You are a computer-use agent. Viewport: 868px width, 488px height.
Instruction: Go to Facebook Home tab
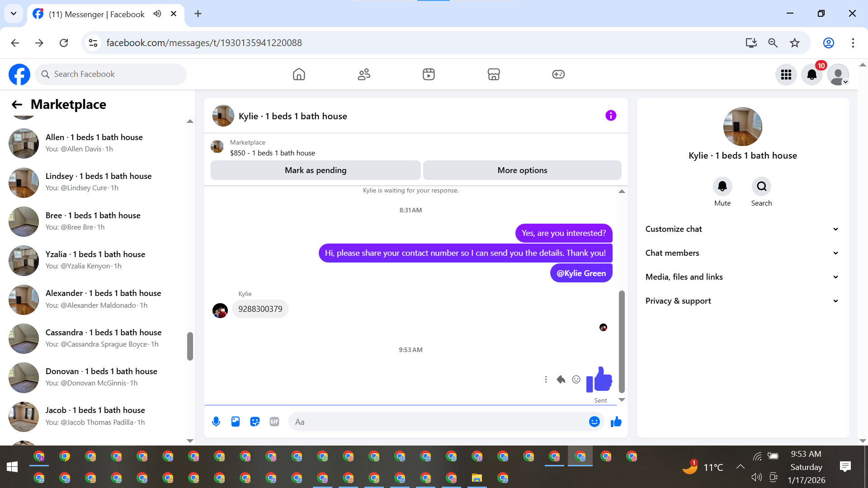click(x=299, y=74)
